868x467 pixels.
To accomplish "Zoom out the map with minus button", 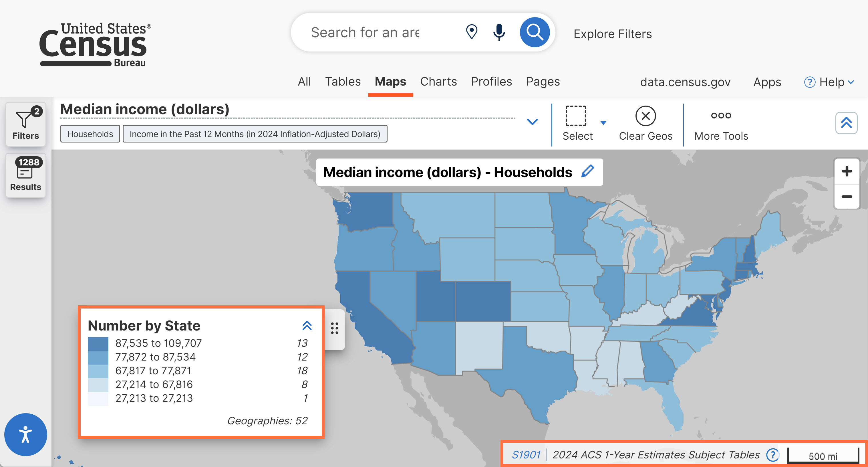I will tap(847, 197).
